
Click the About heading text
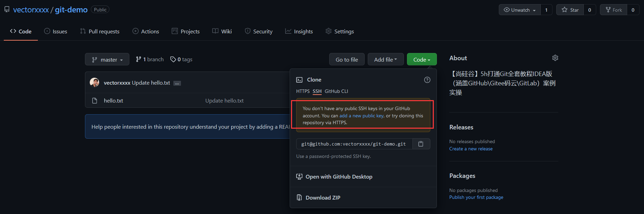(x=458, y=58)
